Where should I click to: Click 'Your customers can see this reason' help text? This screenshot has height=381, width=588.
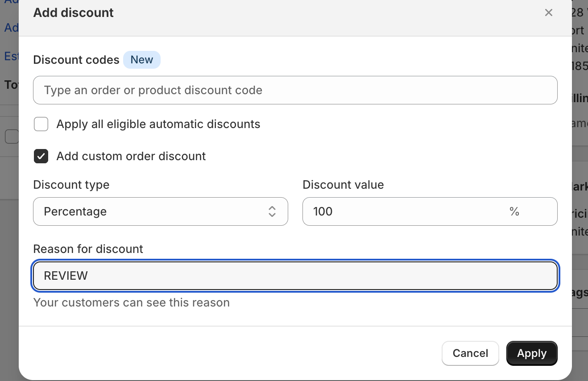(131, 302)
